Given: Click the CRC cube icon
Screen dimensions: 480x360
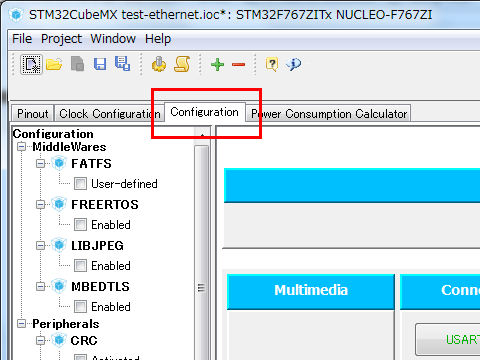Looking at the screenshot, I should tap(59, 340).
